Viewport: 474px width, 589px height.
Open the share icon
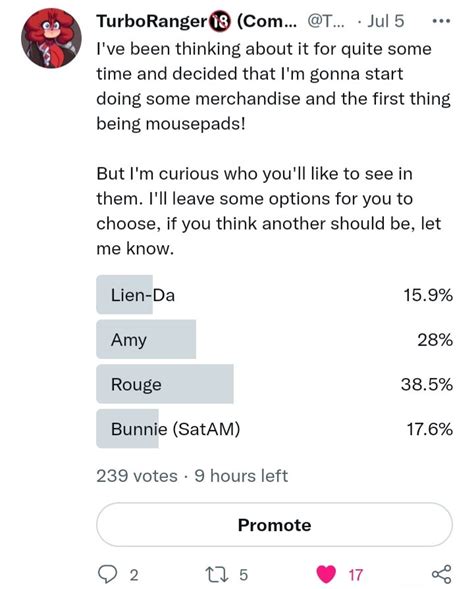441,574
